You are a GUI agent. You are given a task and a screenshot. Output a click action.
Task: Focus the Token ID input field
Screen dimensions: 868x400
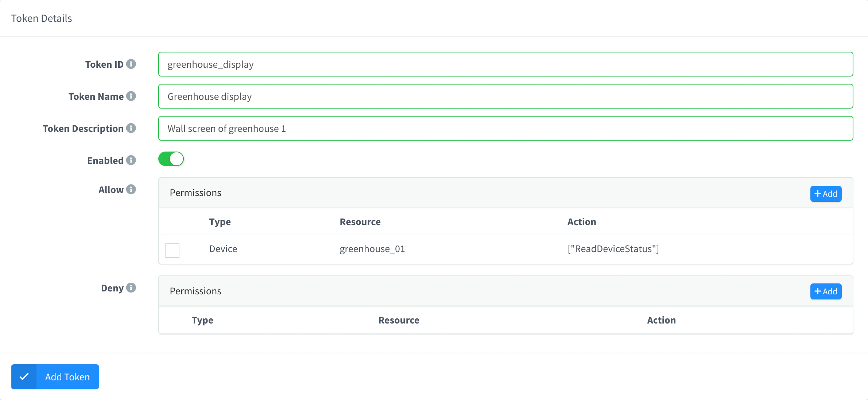[505, 64]
